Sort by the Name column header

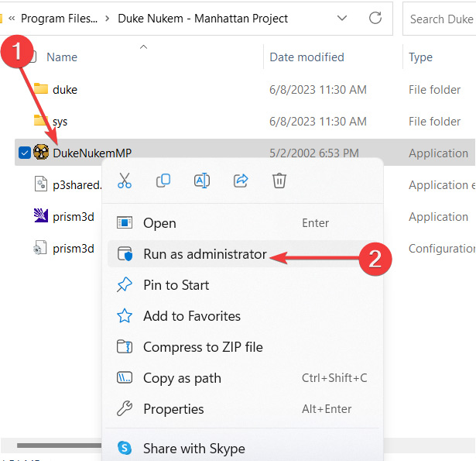pyautogui.click(x=62, y=57)
